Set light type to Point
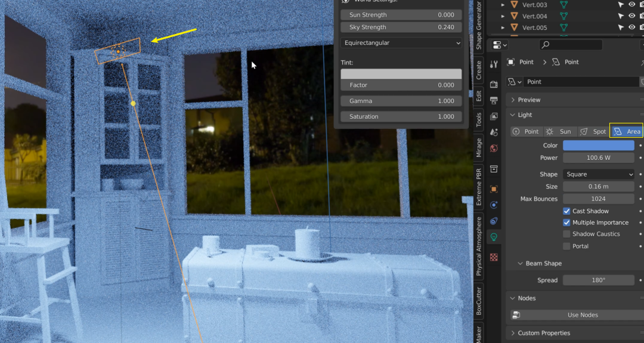Screen dimensions: 644x343 [527, 131]
